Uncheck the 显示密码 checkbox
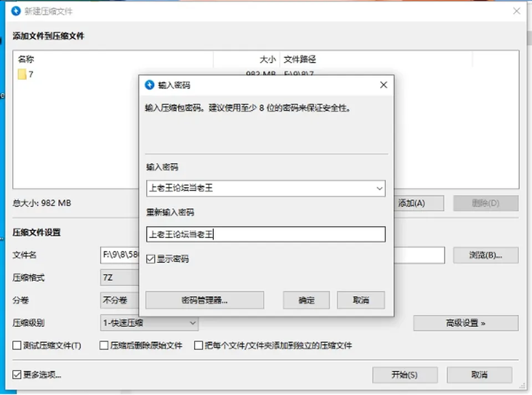 coord(151,259)
